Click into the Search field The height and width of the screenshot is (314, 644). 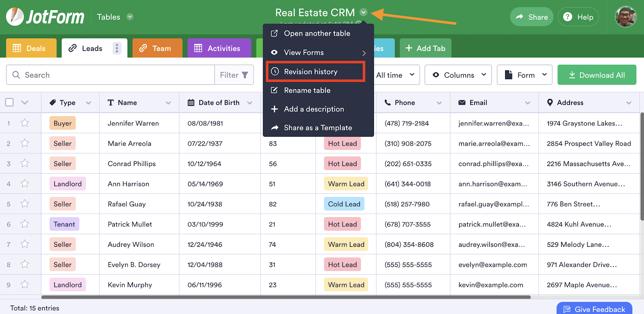(x=110, y=75)
